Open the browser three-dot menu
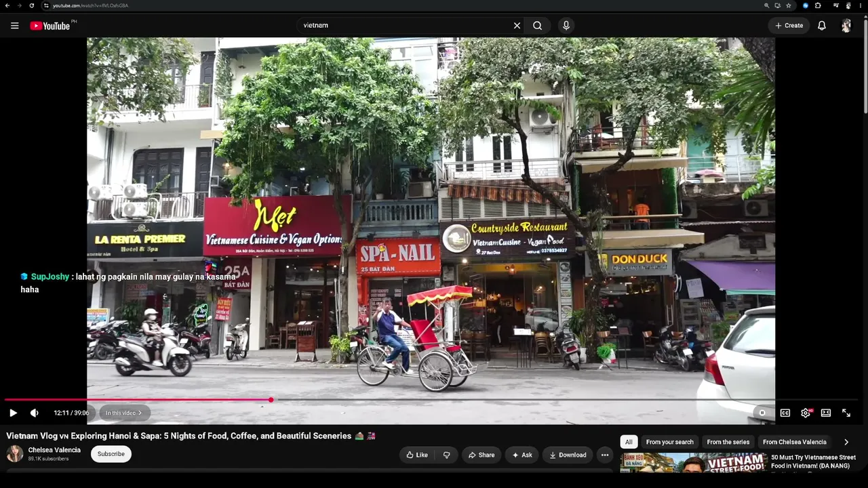 [x=861, y=5]
